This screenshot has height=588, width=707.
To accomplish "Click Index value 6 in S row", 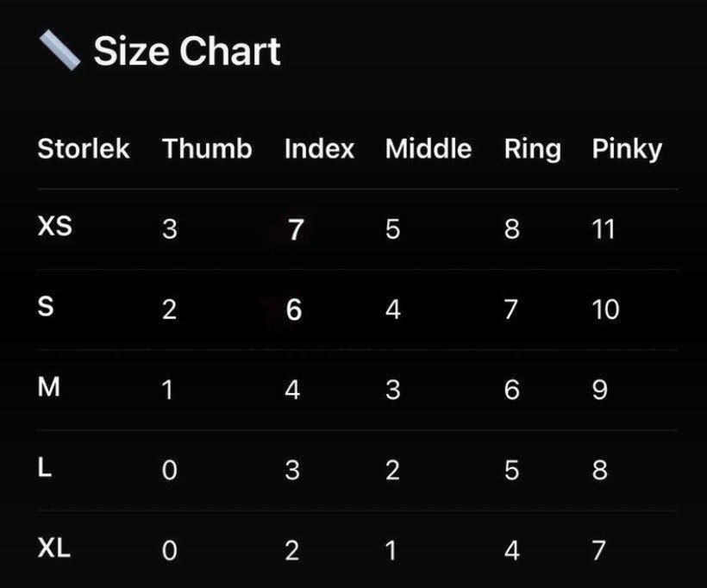I will click(x=294, y=310).
